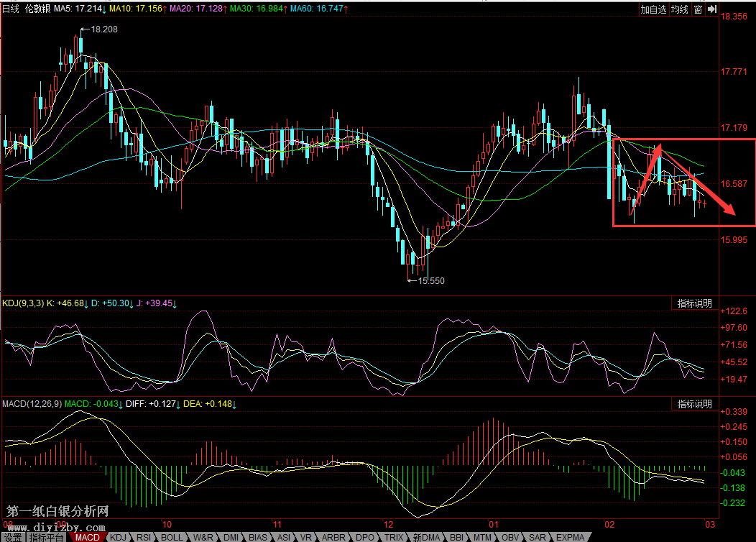Open the 设置 settings tab
Screen dimensions: 756x542
[12, 537]
